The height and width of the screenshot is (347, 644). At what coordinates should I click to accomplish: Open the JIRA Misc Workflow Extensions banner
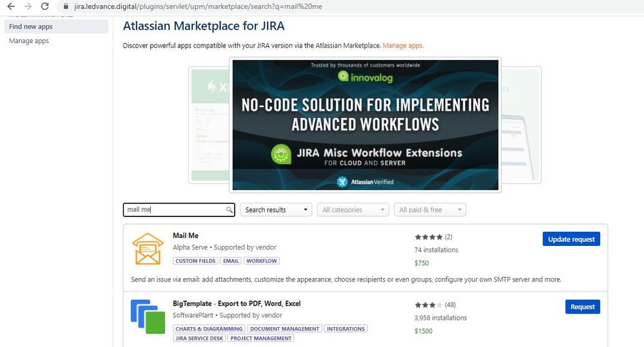click(x=365, y=125)
